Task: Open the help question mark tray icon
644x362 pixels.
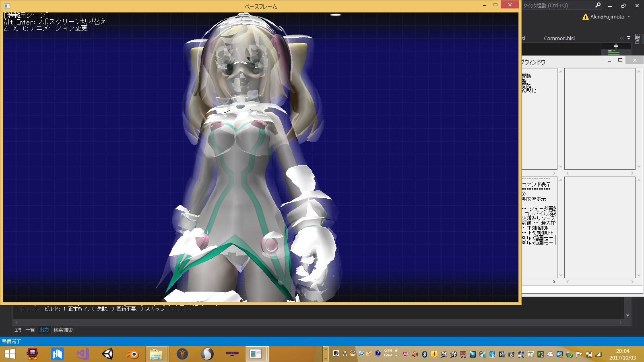Action: (378, 354)
